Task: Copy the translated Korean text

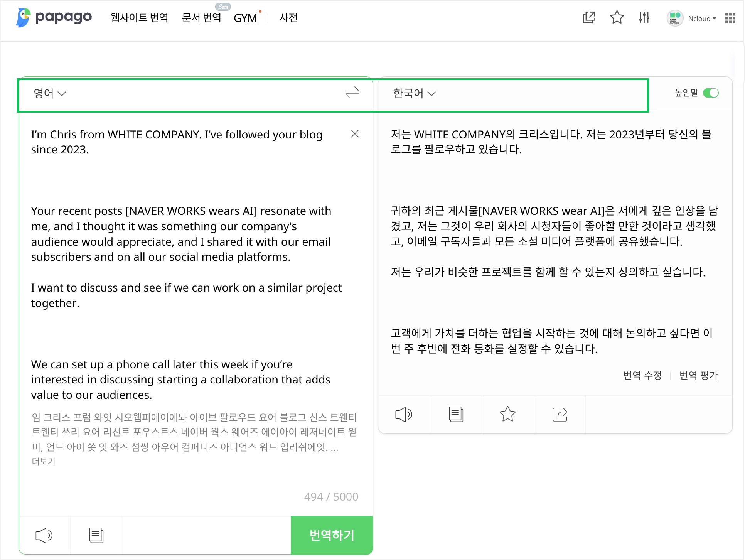Action: (x=456, y=415)
